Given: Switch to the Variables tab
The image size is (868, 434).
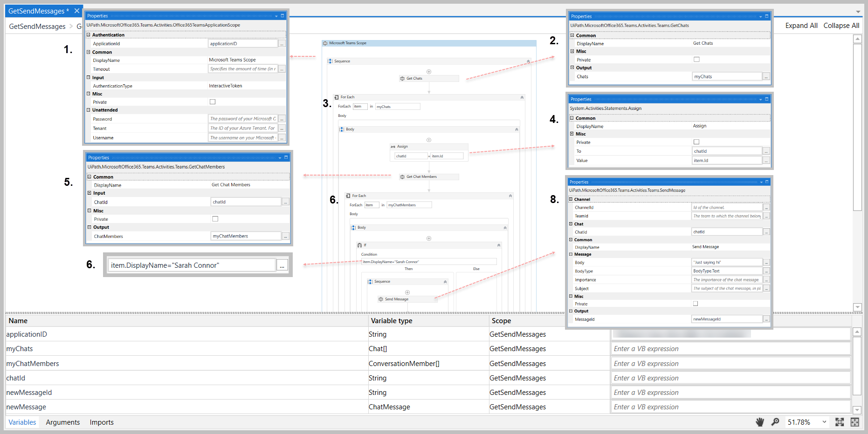Looking at the screenshot, I should [x=22, y=422].
